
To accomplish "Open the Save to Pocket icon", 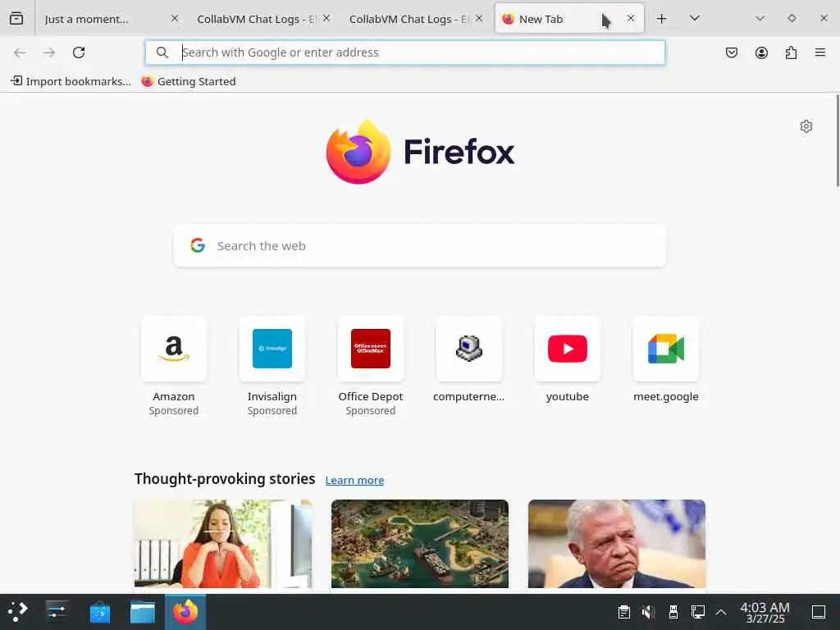I will (x=731, y=52).
